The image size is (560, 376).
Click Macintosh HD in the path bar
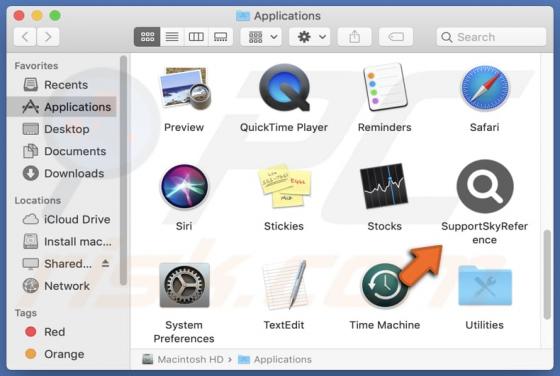[x=183, y=359]
